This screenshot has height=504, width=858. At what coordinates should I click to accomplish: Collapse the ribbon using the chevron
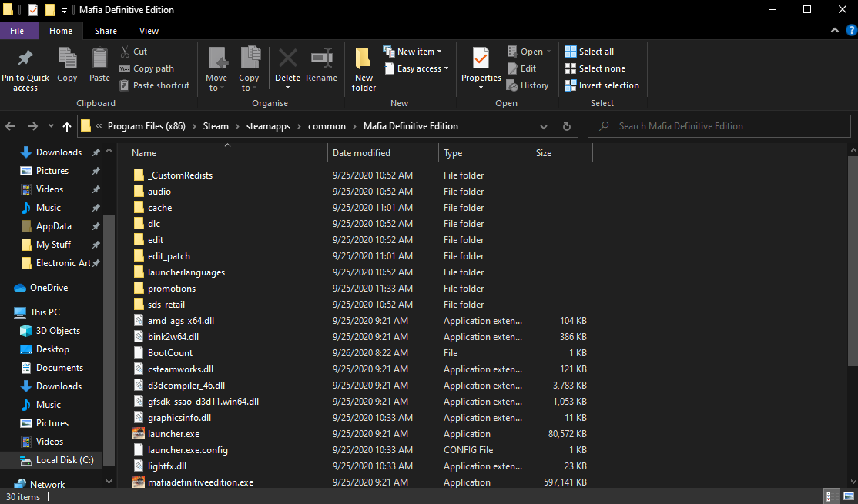click(833, 31)
